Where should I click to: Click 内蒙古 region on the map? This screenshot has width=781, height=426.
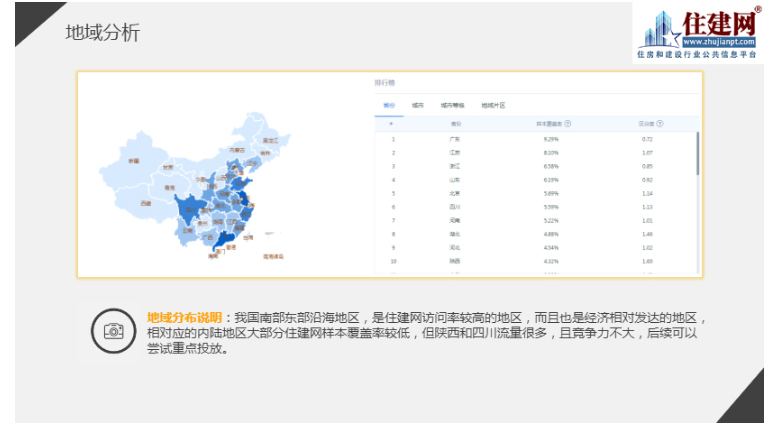[236, 150]
